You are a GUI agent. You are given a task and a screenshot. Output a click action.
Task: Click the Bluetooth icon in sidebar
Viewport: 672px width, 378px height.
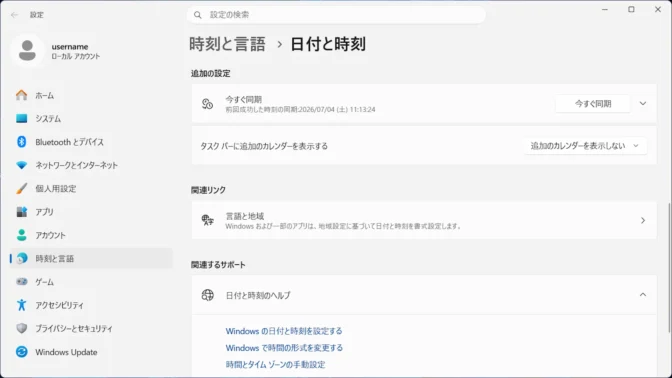(x=21, y=142)
